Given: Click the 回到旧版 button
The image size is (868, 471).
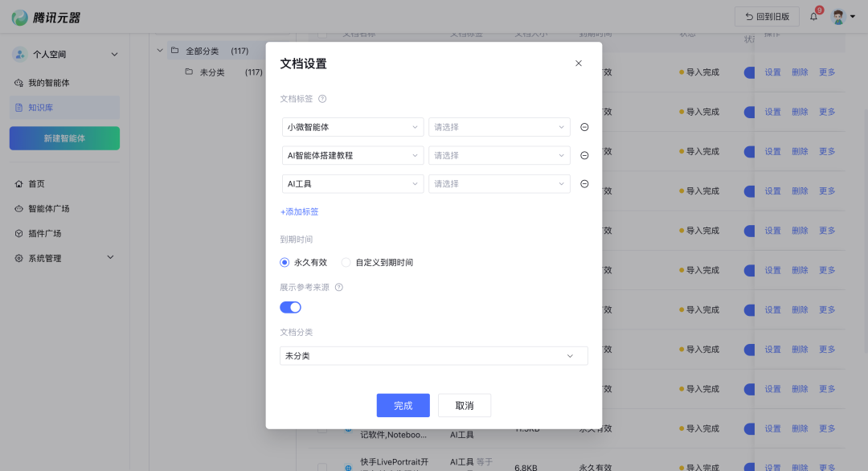Looking at the screenshot, I should (x=767, y=17).
